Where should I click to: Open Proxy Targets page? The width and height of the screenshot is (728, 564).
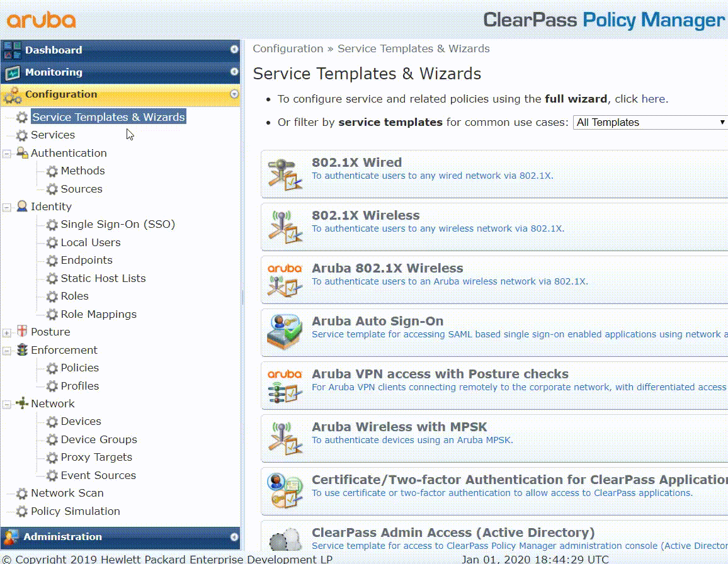(x=96, y=457)
